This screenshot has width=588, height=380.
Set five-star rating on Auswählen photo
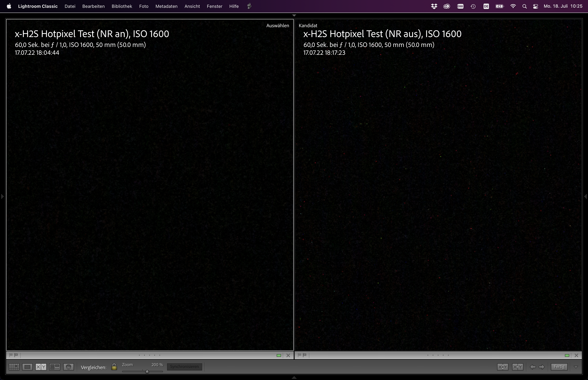pos(160,355)
